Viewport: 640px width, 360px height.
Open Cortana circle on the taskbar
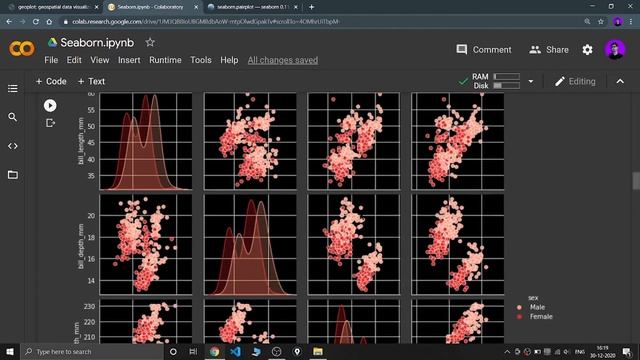point(173,351)
